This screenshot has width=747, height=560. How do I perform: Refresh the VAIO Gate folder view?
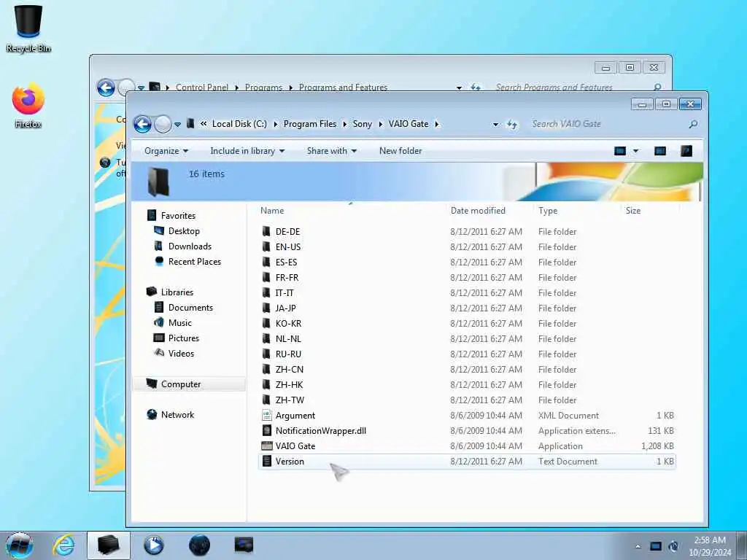[512, 124]
